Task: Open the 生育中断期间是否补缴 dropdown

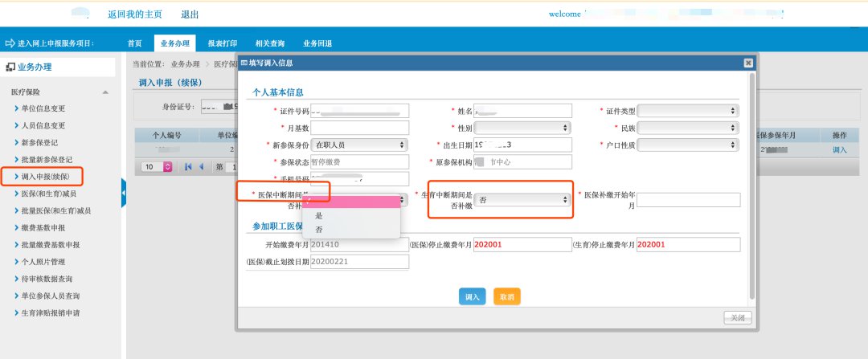Action: point(524,200)
